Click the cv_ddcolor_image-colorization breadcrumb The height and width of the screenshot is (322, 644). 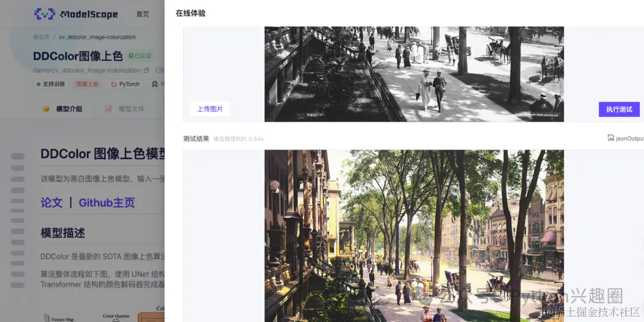[97, 37]
